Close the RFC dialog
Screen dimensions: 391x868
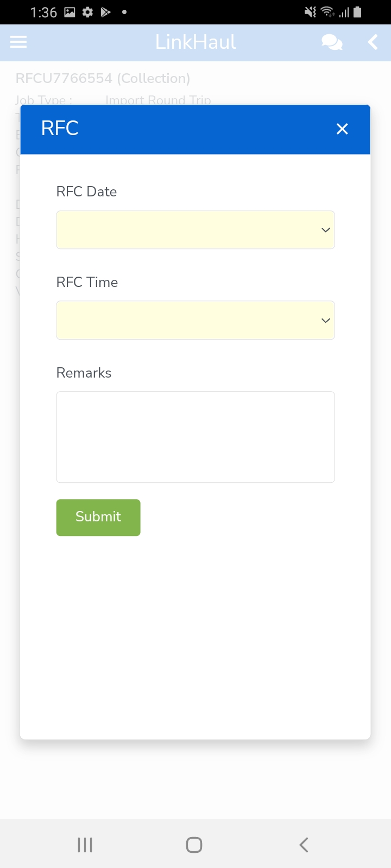pos(342,129)
